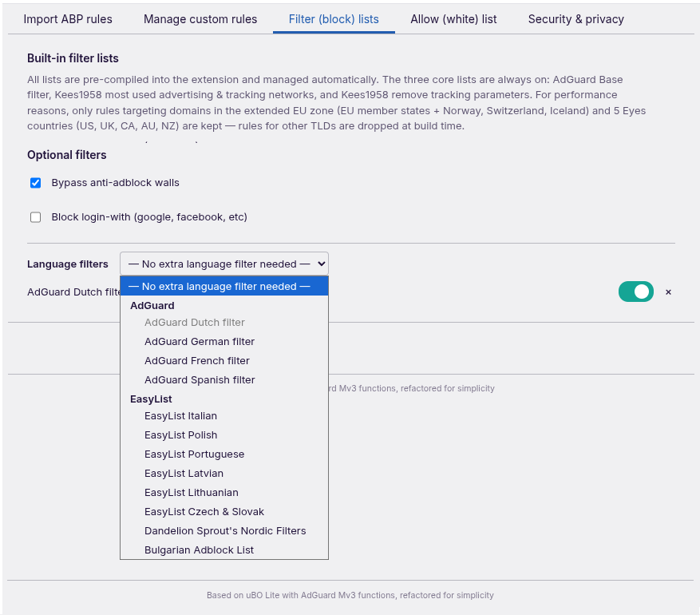Click the 'Bypass anti-adblock walls' label text
Image resolution: width=700 pixels, height=615 pixels.
coord(115,183)
